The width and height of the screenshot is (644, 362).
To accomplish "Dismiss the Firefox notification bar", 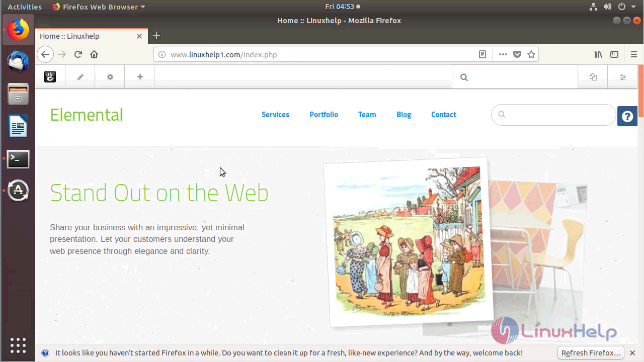I will pos(632,353).
